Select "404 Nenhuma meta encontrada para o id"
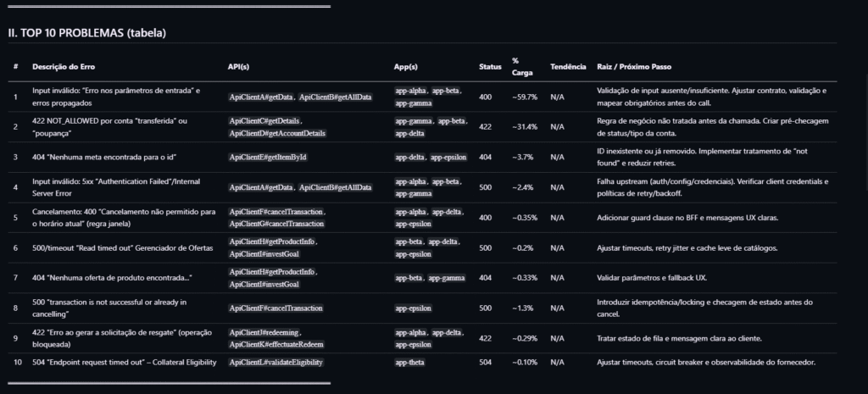 104,157
